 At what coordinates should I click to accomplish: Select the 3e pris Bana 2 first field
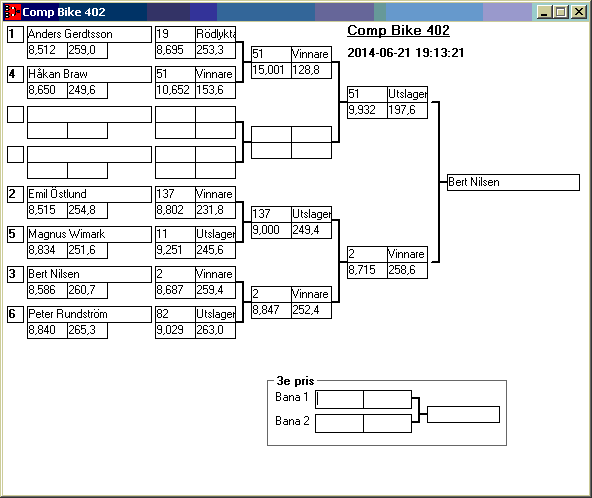pyautogui.click(x=339, y=424)
